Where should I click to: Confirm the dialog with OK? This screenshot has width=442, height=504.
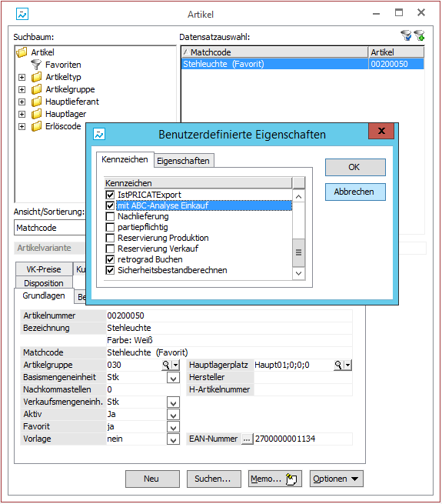pos(355,167)
